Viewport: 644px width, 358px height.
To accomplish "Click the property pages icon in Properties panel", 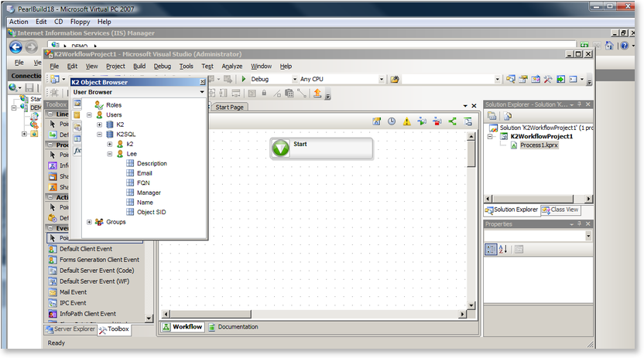I will (519, 249).
